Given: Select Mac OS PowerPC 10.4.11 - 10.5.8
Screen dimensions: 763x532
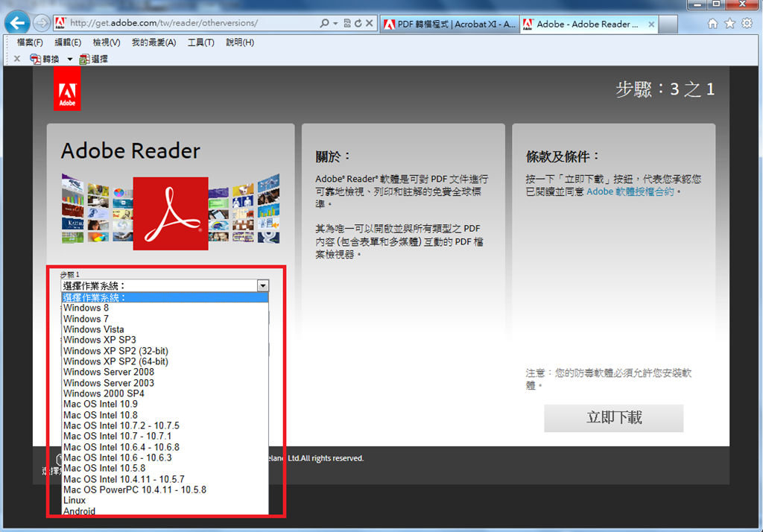Looking at the screenshot, I should 165,490.
